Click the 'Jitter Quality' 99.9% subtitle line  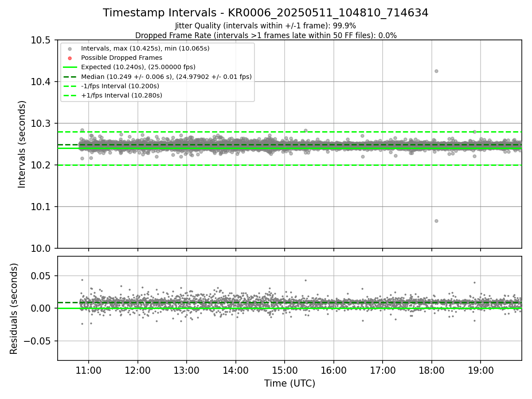point(266,26)
